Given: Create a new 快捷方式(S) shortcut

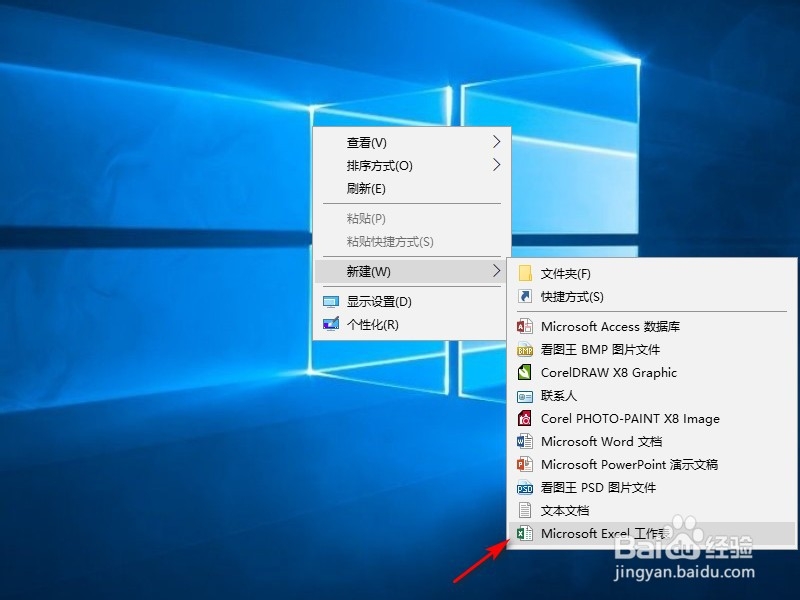Looking at the screenshot, I should [x=652, y=296].
